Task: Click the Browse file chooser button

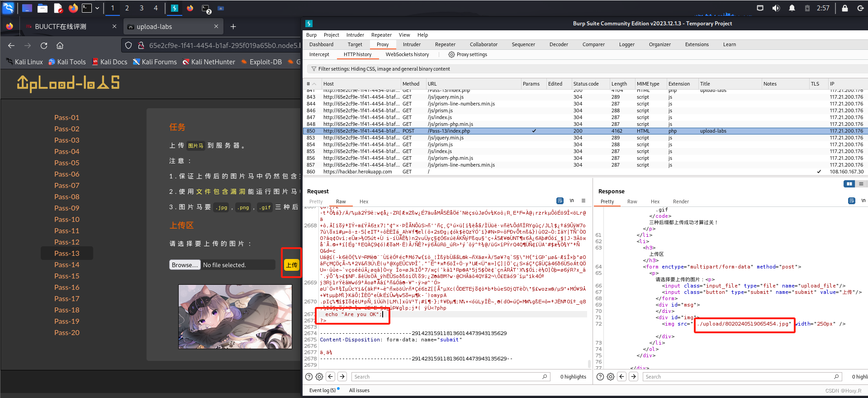Action: coord(185,265)
